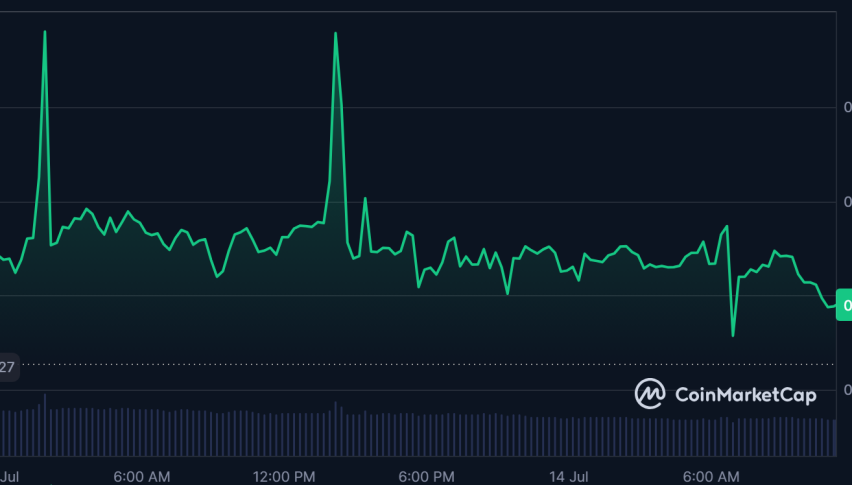Click the '6:00 AM' label after Jul
The height and width of the screenshot is (485, 852).
pos(142,477)
